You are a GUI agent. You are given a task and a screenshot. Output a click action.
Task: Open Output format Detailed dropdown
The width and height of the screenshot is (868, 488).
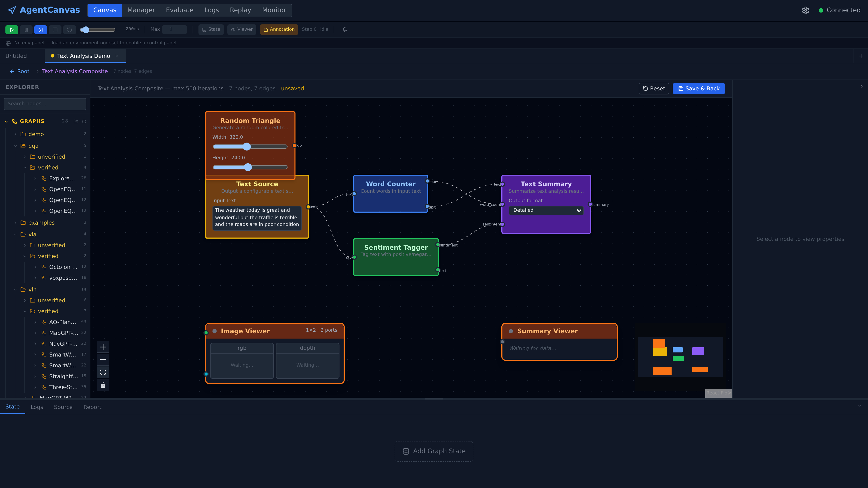546,210
